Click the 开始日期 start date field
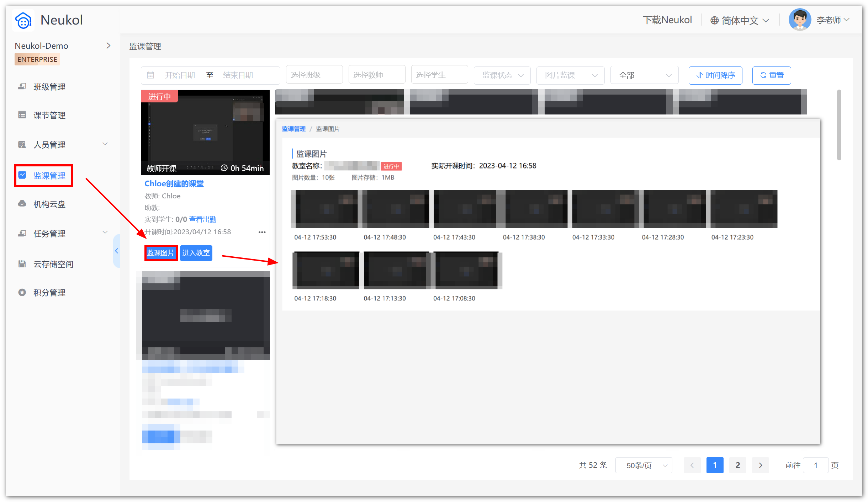The width and height of the screenshot is (868, 502). 180,75
